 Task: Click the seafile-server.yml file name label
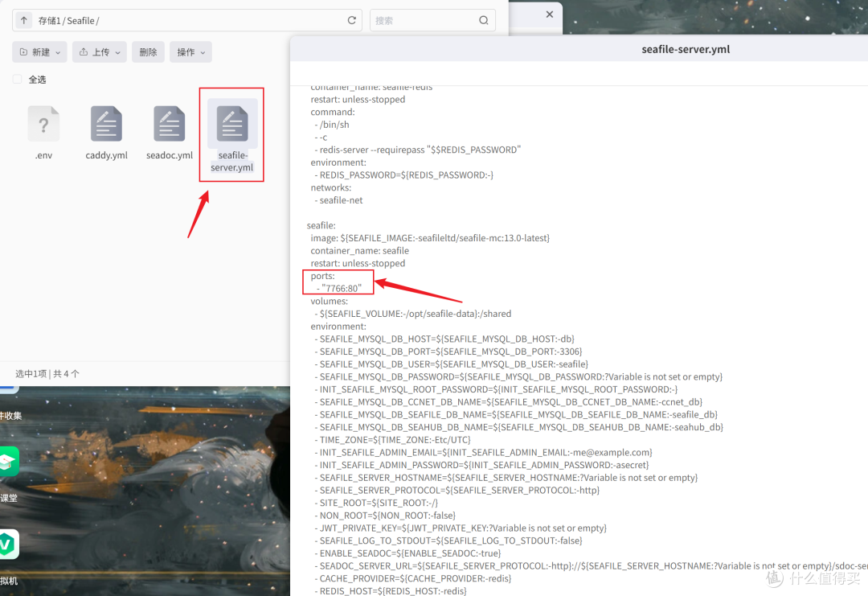point(232,161)
